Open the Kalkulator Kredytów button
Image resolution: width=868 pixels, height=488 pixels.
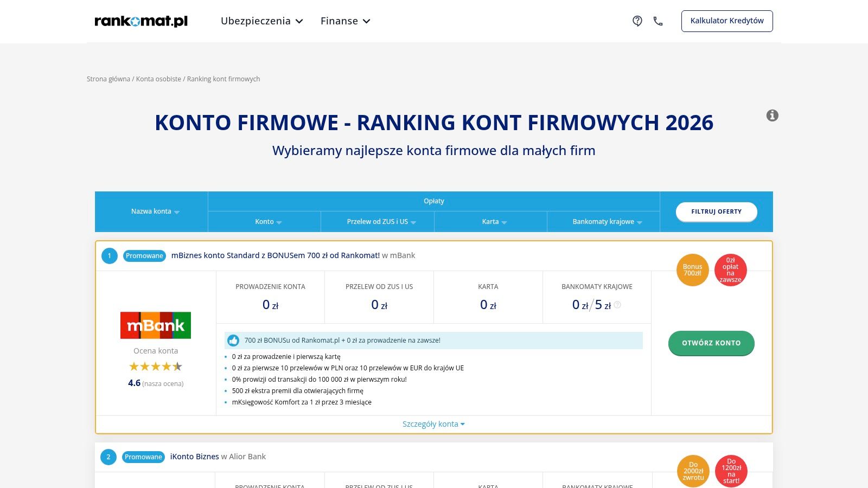coord(727,21)
